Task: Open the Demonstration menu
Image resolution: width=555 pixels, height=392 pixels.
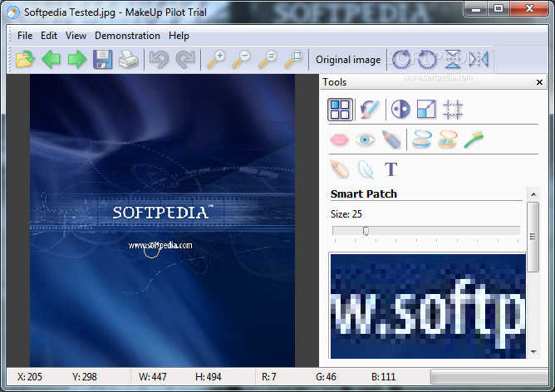Action: click(127, 36)
